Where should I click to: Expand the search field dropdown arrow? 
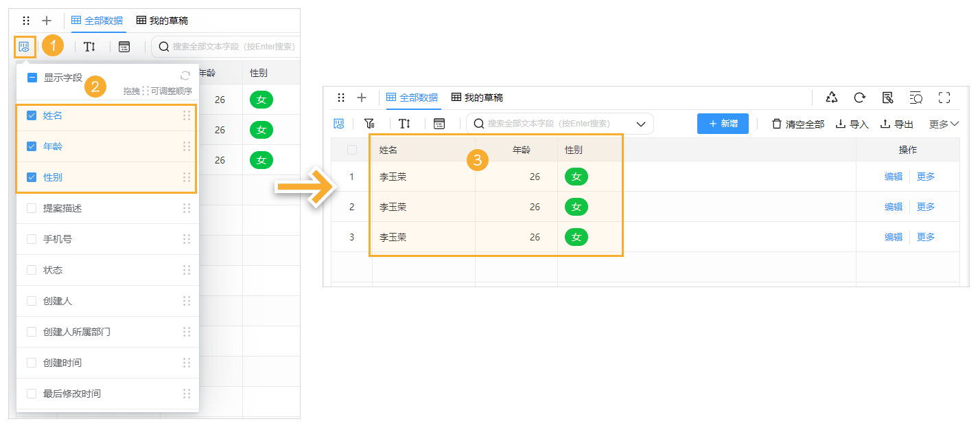pyautogui.click(x=640, y=123)
